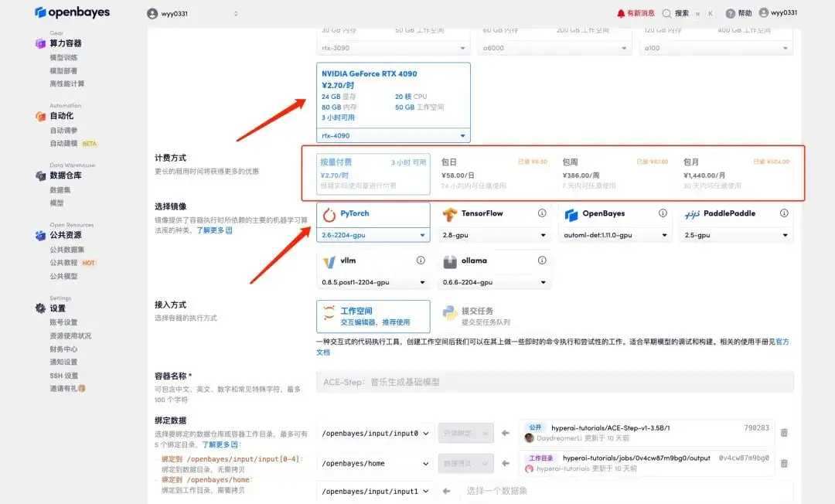Go to 模型部署 in sidebar
The width and height of the screenshot is (835, 504).
tap(63, 71)
